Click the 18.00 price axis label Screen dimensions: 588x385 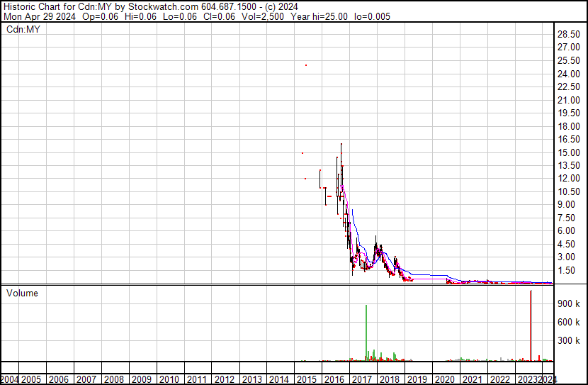click(569, 126)
